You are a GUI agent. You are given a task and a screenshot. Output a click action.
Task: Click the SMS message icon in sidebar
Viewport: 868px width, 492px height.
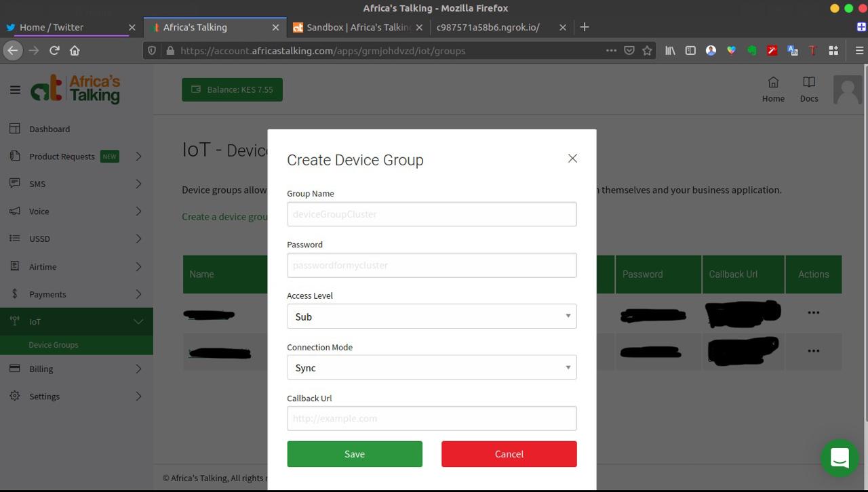[x=15, y=184]
